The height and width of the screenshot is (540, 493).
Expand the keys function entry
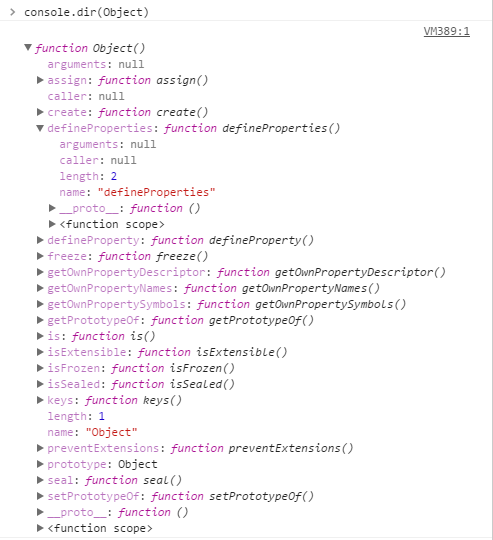coord(40,400)
